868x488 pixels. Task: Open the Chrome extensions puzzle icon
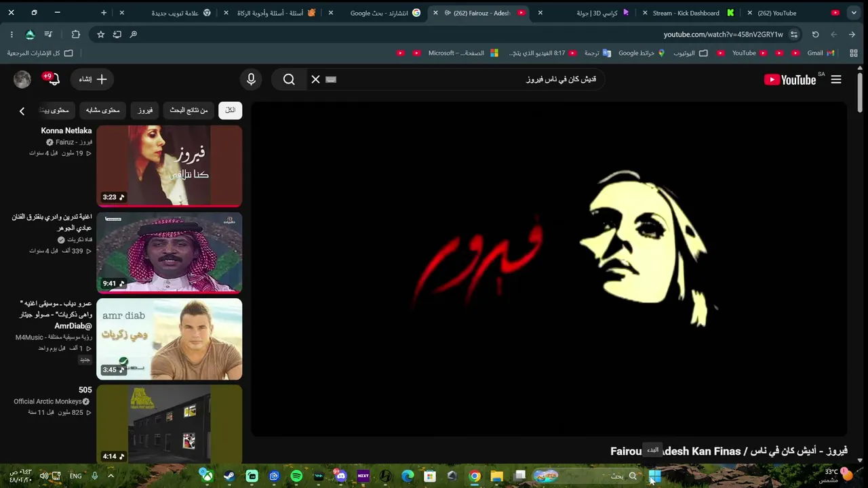point(75,35)
